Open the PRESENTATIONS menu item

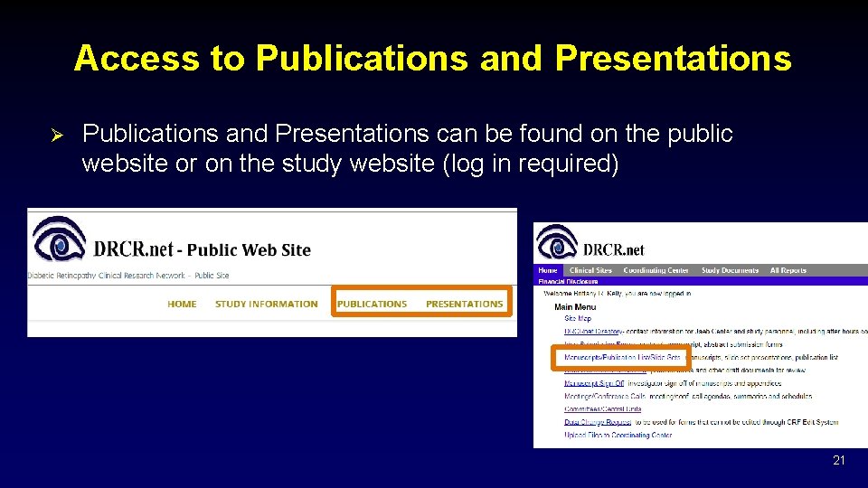pyautogui.click(x=465, y=304)
